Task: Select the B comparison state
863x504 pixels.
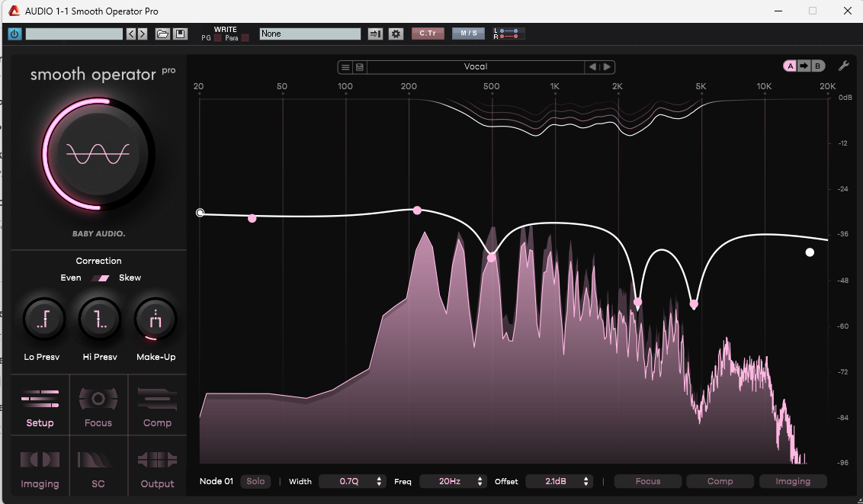Action: pyautogui.click(x=818, y=66)
